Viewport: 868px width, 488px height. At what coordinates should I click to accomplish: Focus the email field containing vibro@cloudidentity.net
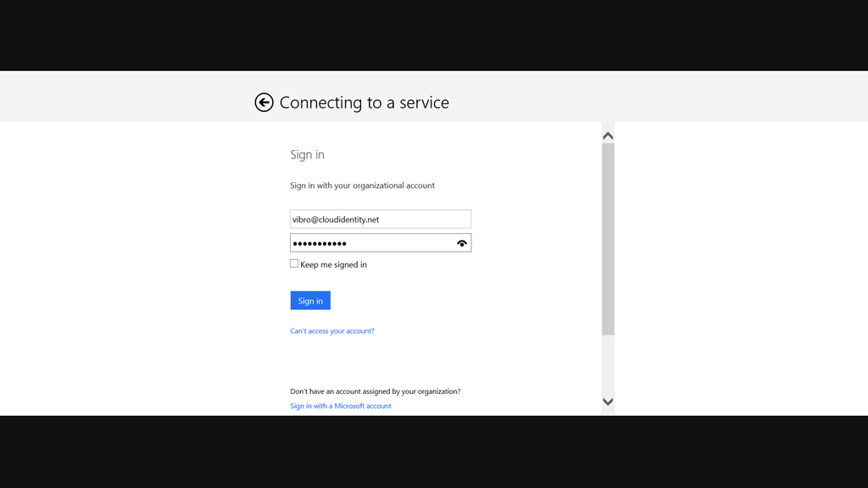[x=381, y=219]
